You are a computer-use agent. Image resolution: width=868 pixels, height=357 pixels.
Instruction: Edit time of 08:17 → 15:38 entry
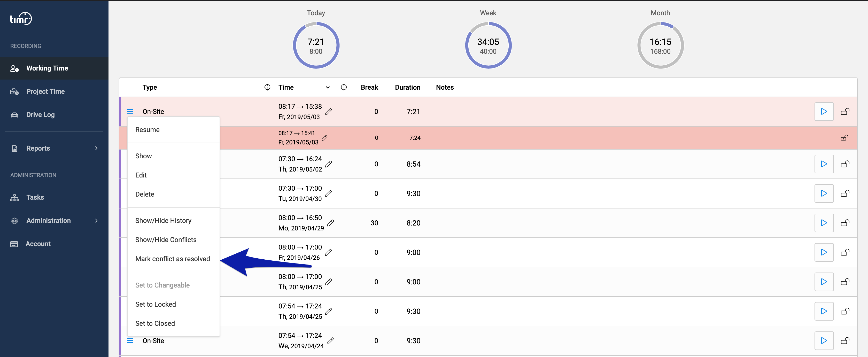point(329,112)
